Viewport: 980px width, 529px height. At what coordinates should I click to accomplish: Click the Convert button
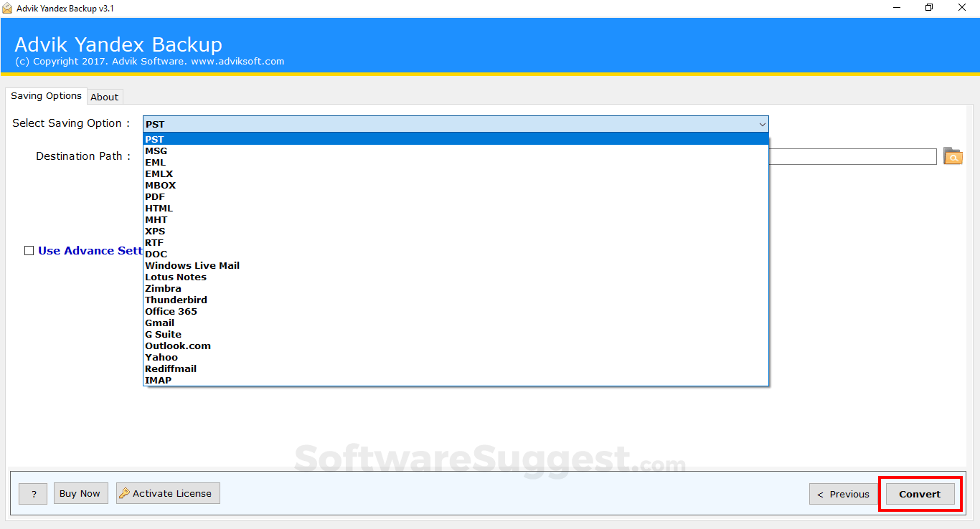(x=920, y=494)
